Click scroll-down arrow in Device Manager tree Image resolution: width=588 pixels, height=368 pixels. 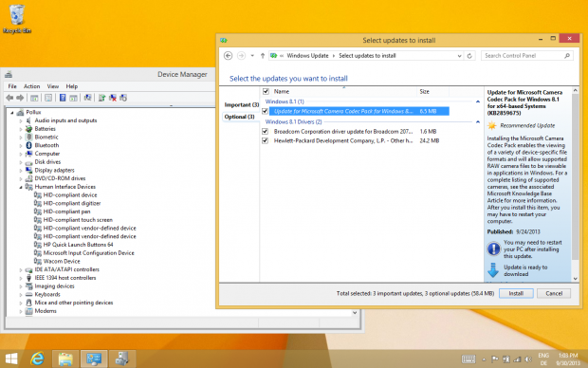click(x=355, y=312)
